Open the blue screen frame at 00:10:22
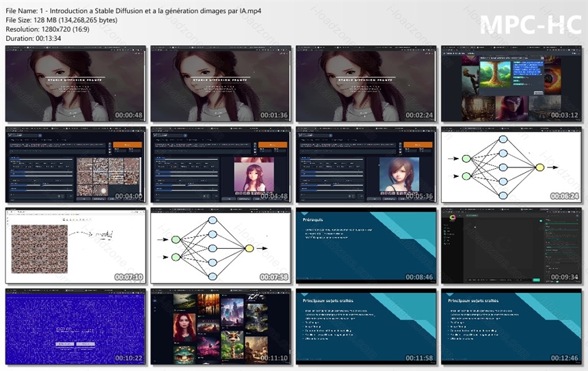This screenshot has width=588, height=371. (75, 327)
